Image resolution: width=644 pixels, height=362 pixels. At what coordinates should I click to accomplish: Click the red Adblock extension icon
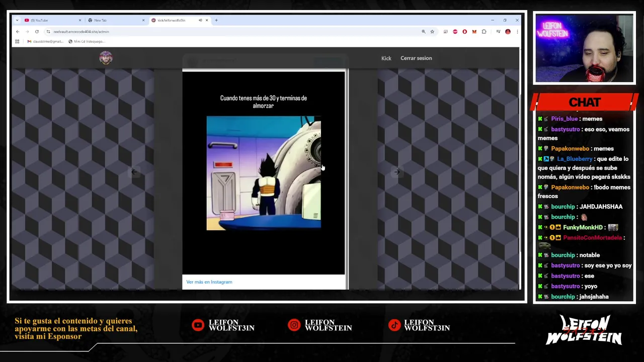(455, 32)
